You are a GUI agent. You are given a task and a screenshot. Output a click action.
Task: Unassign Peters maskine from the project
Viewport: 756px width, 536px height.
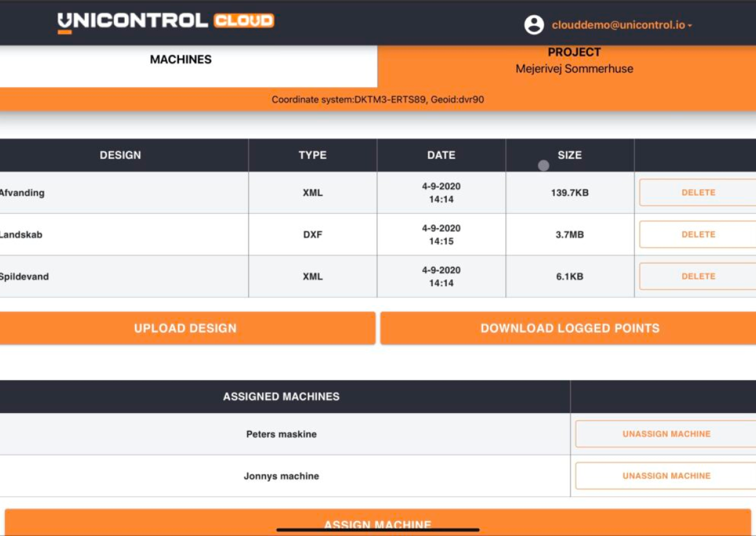pos(666,434)
